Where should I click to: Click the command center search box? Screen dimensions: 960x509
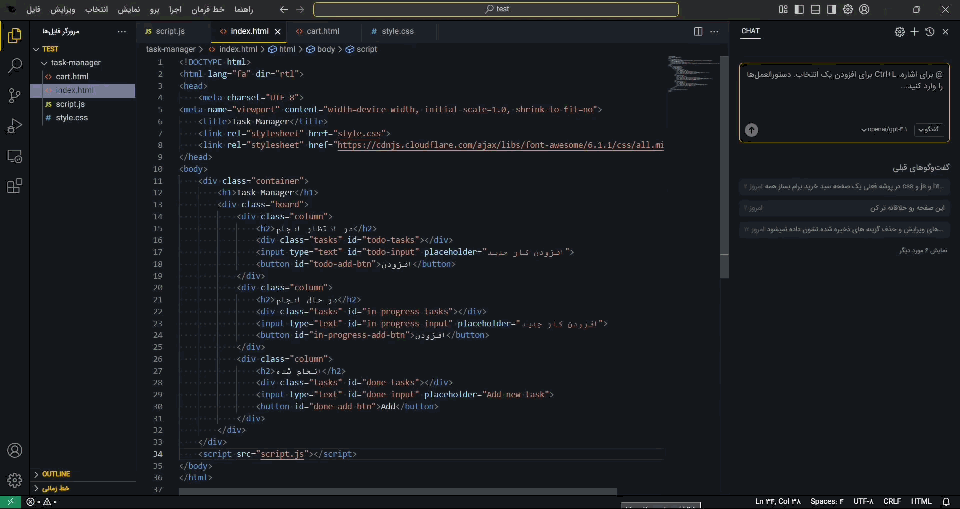pos(496,9)
